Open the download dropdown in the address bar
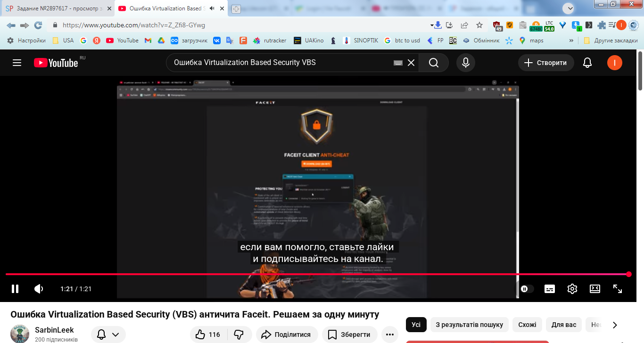The width and height of the screenshot is (644, 343). (436, 25)
